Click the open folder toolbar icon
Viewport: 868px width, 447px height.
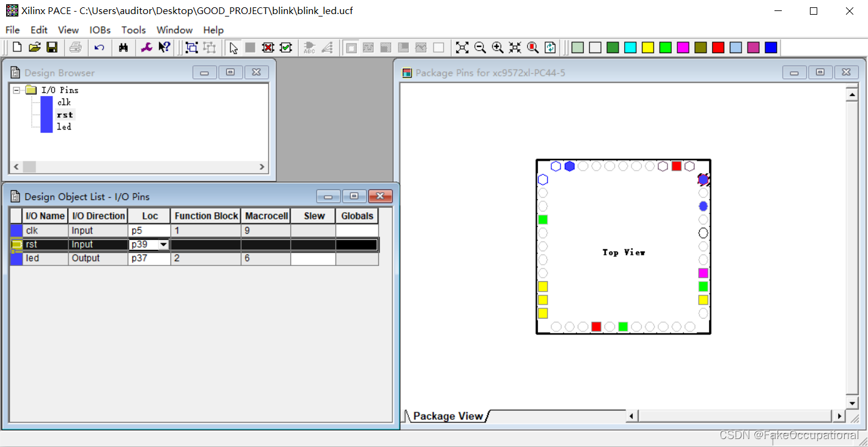tap(35, 48)
